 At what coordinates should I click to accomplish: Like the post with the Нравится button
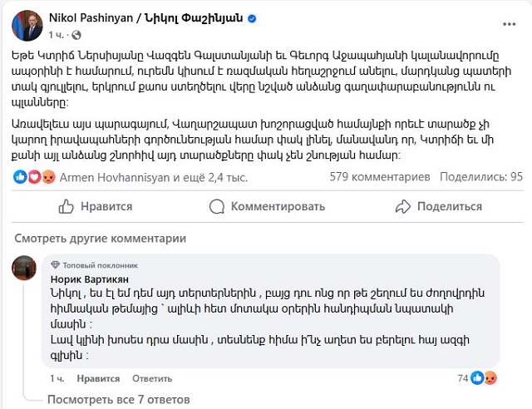[x=97, y=207]
